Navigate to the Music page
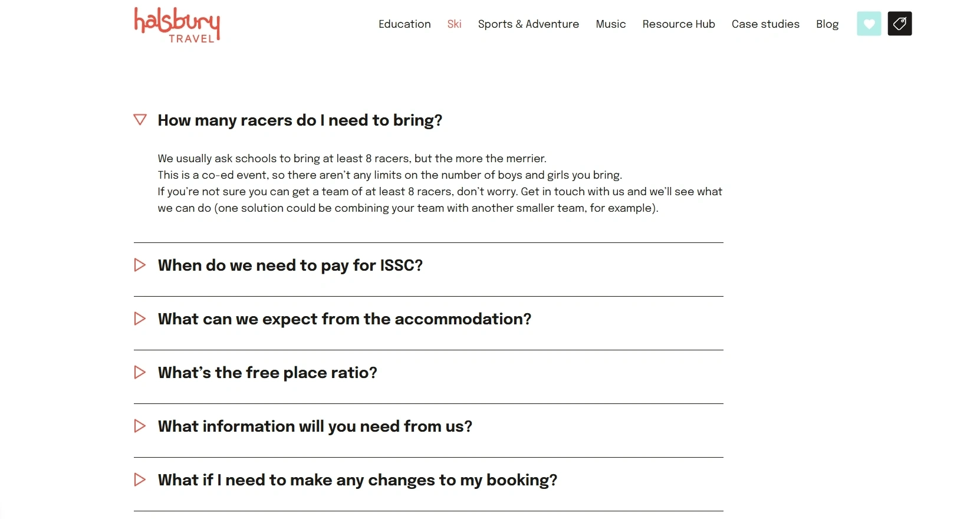The image size is (980, 519). pyautogui.click(x=610, y=24)
